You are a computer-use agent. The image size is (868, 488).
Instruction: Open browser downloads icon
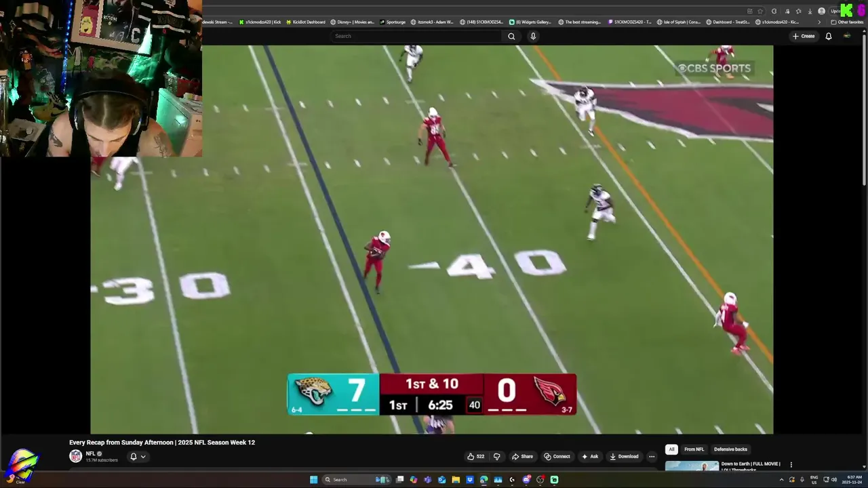coord(810,11)
